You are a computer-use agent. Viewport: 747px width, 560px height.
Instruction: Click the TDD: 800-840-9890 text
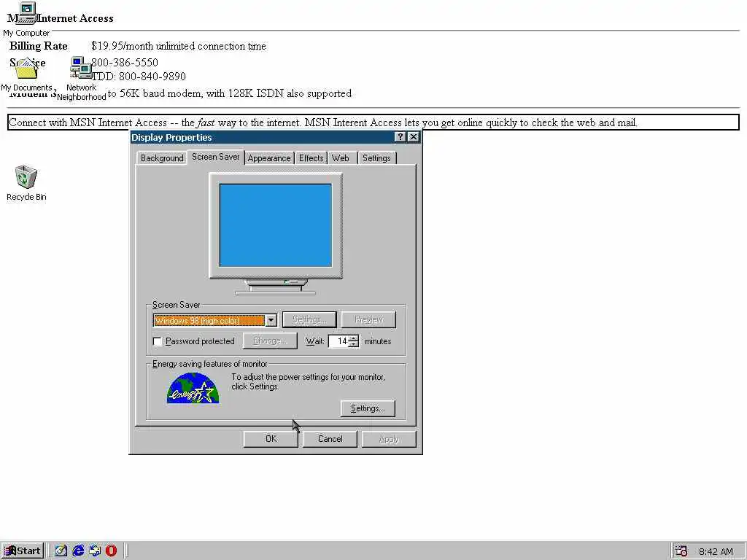[x=139, y=76]
